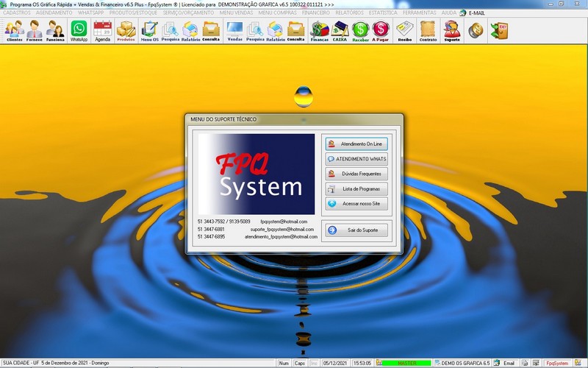Click the Consulta icon left of Vendas
Image resolution: width=588 pixels, height=368 pixels.
coord(211,31)
